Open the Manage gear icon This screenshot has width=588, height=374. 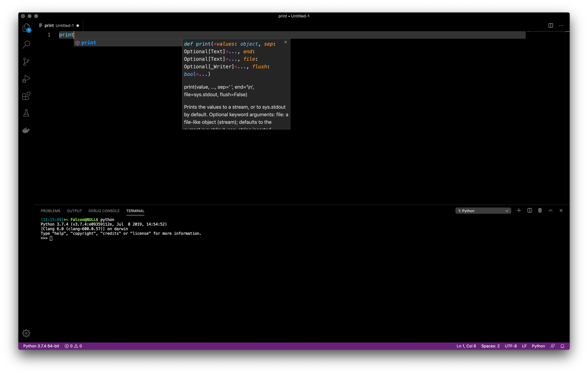[x=26, y=333]
